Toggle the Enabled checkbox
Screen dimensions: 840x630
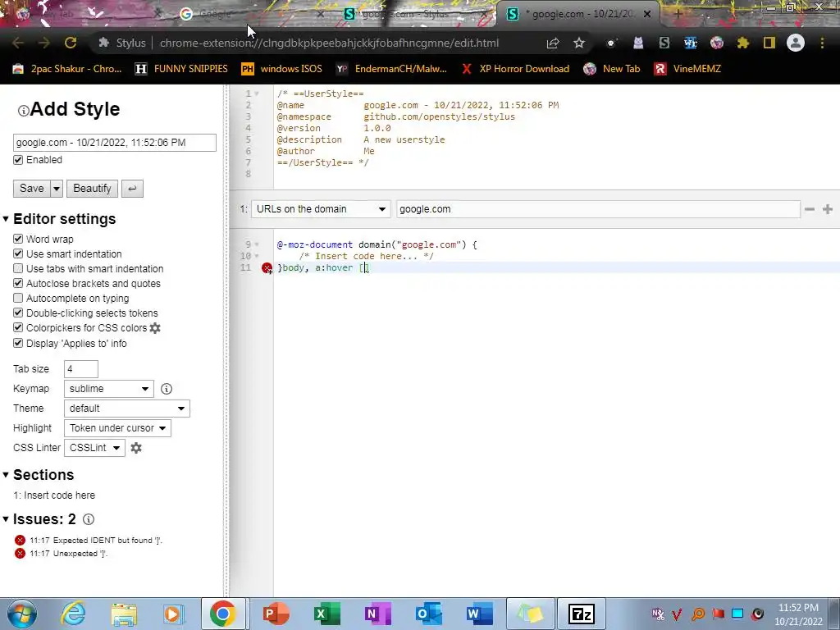pos(18,160)
